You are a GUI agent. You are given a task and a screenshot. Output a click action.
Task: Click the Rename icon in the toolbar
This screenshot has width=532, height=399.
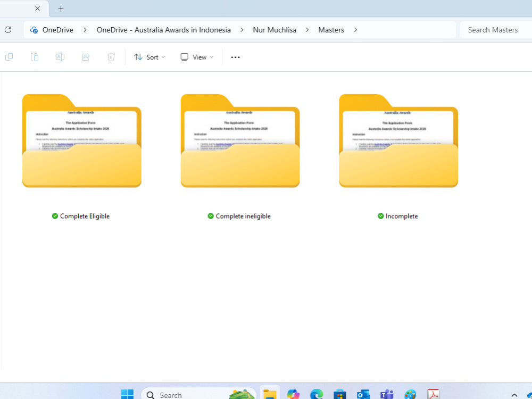coord(60,57)
